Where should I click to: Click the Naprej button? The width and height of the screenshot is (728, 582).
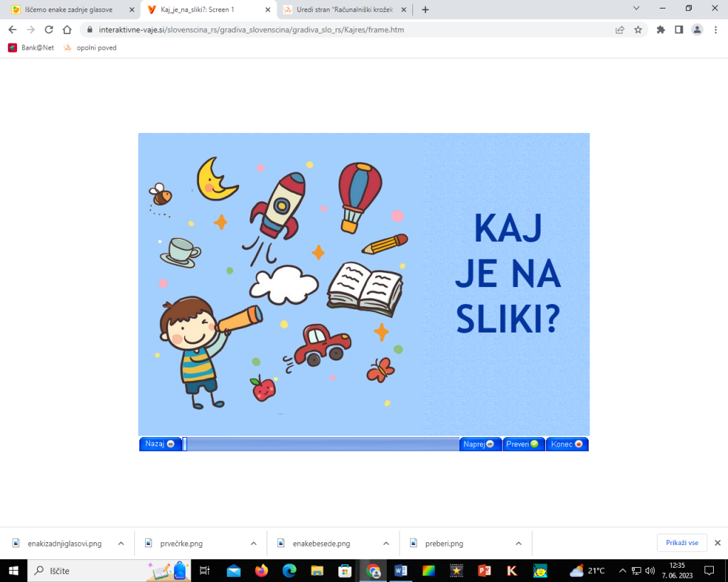click(x=479, y=444)
